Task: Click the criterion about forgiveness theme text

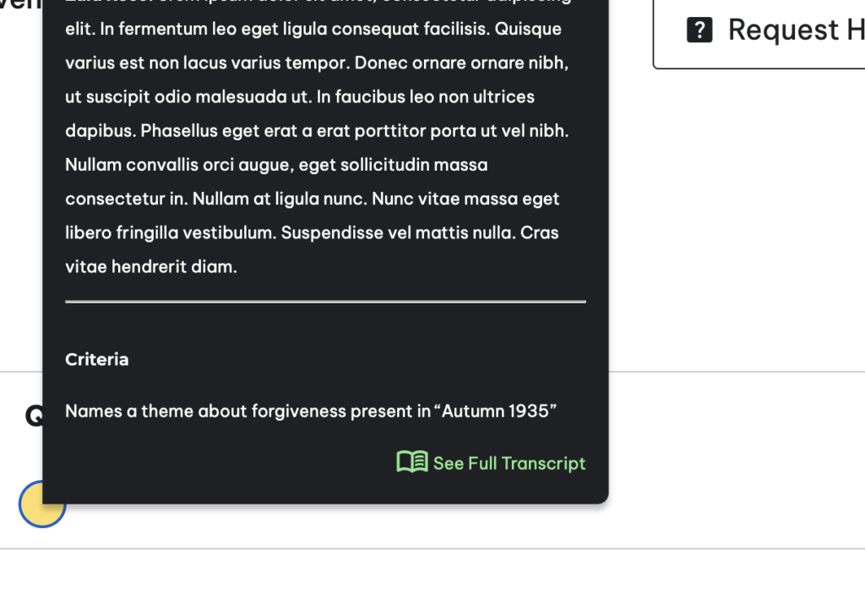Action: click(x=311, y=412)
